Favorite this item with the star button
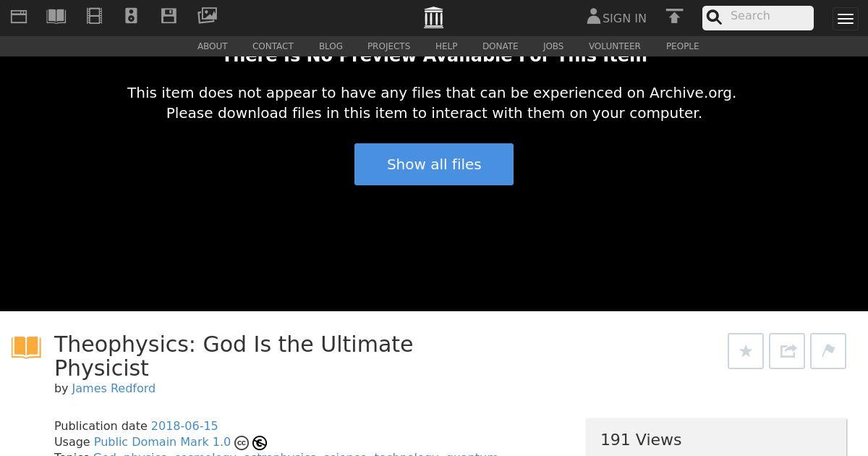The height and width of the screenshot is (456, 868). click(x=746, y=351)
